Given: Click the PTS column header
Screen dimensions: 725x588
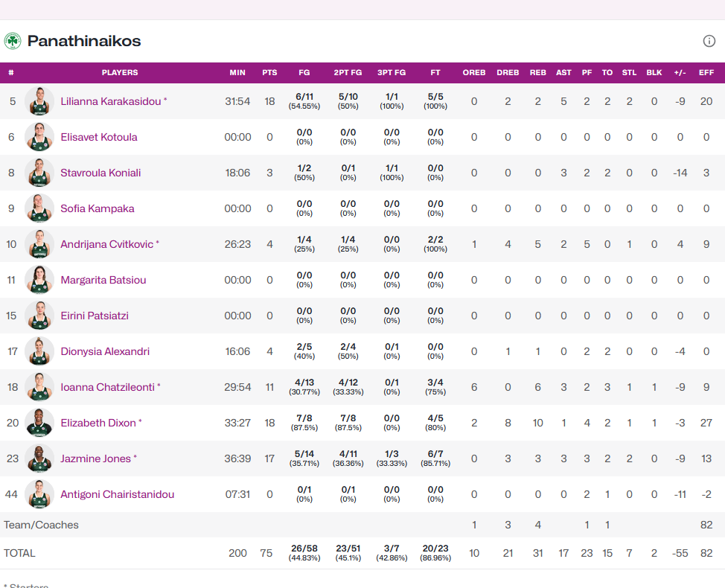Looking at the screenshot, I should coord(269,73).
